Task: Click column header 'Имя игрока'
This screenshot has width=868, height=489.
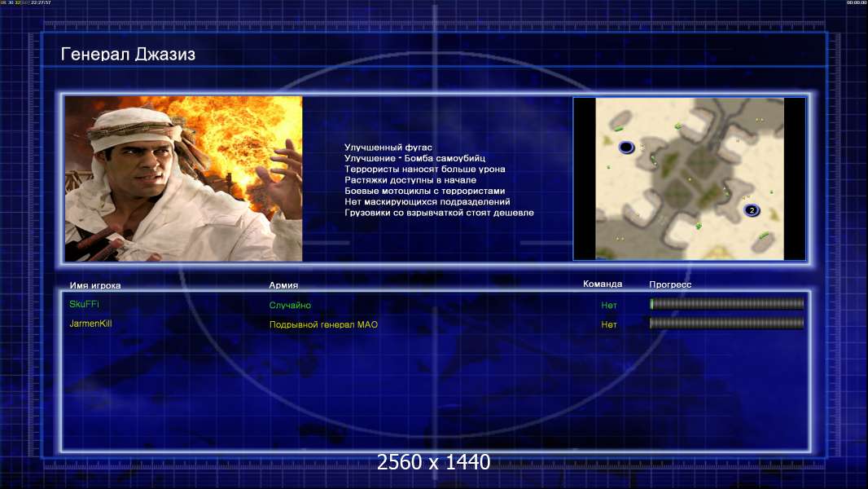Action: tap(95, 286)
